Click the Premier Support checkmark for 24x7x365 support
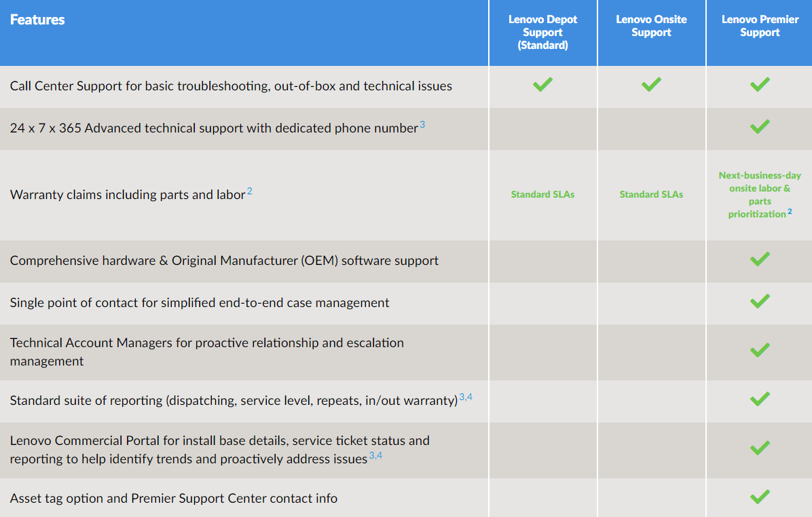Screen dimensions: 812x517 point(760,127)
